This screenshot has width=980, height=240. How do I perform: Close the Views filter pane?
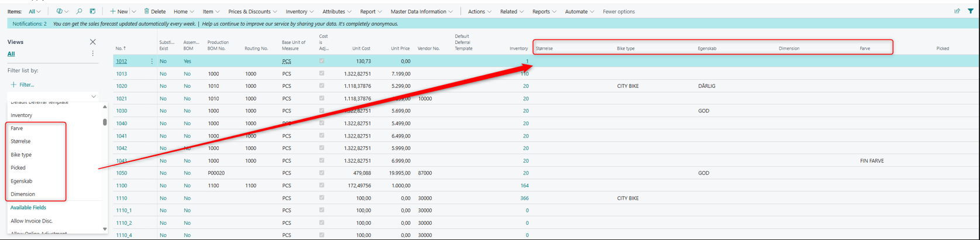pyautogui.click(x=92, y=42)
